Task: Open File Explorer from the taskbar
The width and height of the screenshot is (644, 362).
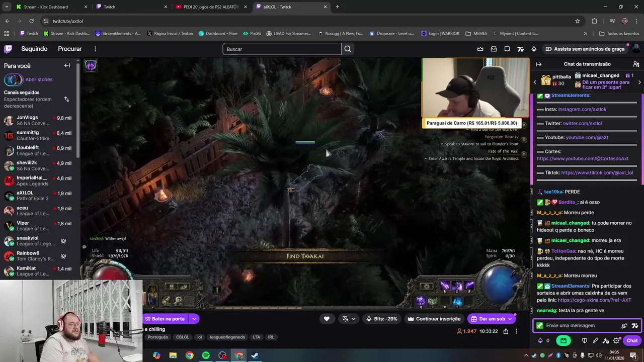Action: [173, 355]
